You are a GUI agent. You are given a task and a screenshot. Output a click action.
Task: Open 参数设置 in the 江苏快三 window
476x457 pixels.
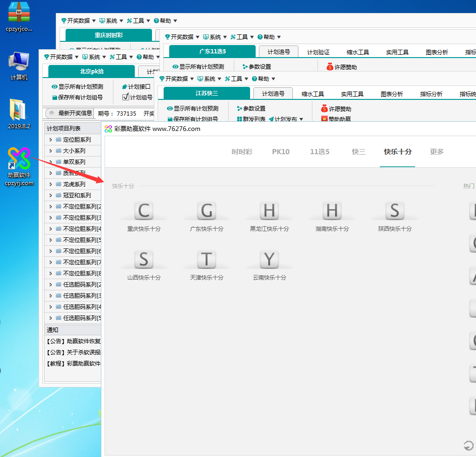click(x=251, y=109)
